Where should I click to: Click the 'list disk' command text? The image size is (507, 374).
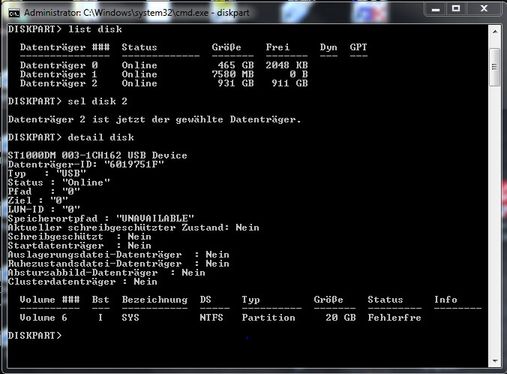pos(95,29)
